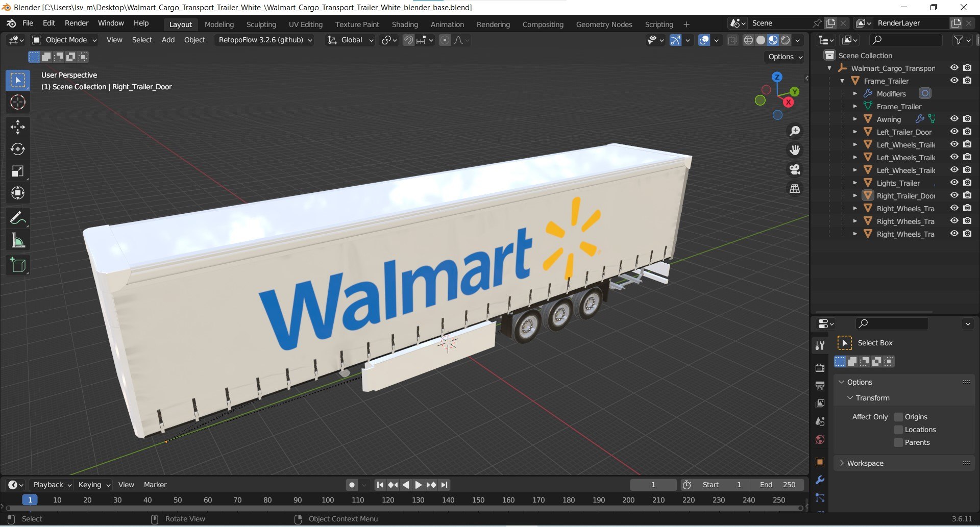Open the Render menu
The image size is (980, 527).
77,23
